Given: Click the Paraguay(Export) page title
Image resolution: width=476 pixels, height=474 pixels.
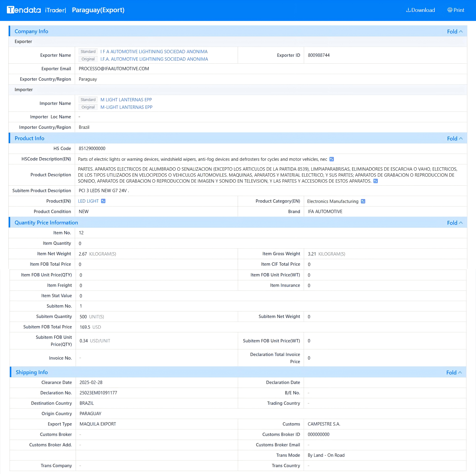Looking at the screenshot, I should point(98,10).
